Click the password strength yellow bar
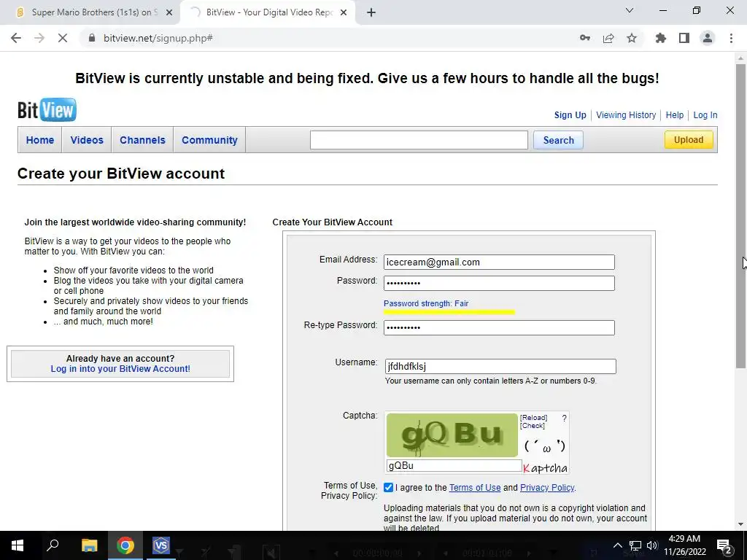This screenshot has width=747, height=560. (449, 312)
